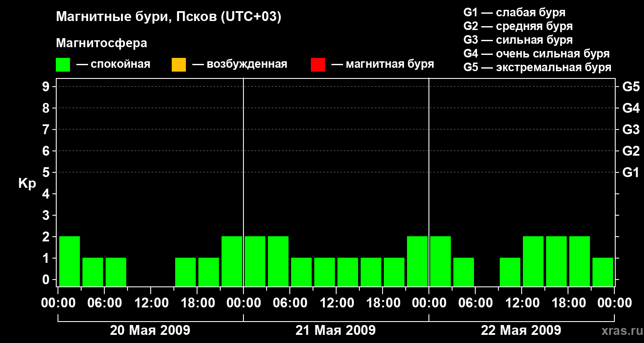Screen dimensions: 644x343
Task: Click the 12:00 time label for 22 Мая
Action: 522,303
